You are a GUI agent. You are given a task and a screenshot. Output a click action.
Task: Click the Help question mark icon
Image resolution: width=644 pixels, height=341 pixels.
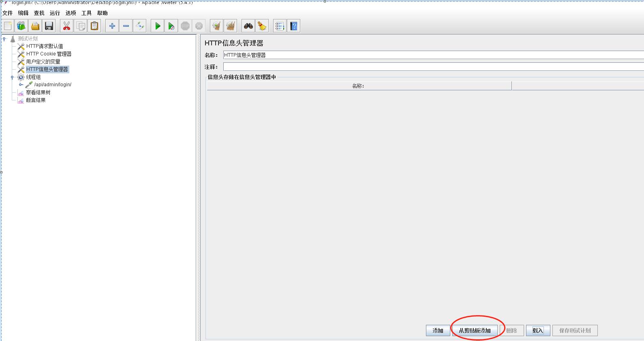pos(294,26)
